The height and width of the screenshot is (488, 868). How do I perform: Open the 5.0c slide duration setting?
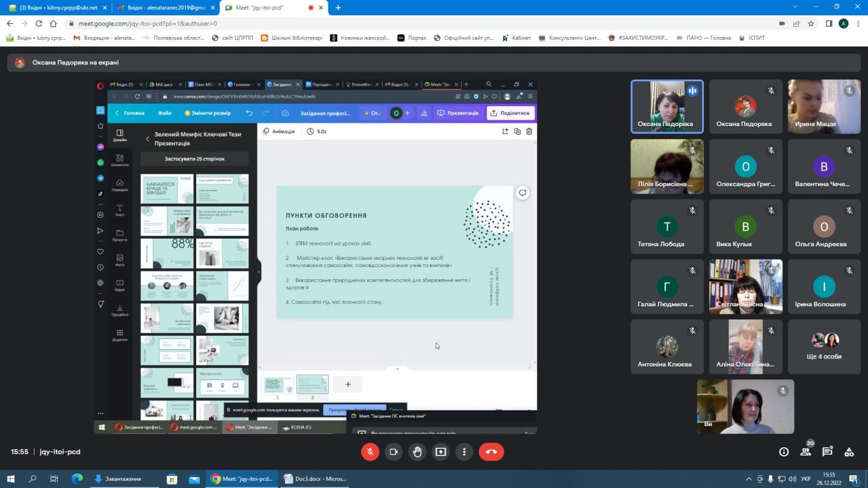(317, 131)
